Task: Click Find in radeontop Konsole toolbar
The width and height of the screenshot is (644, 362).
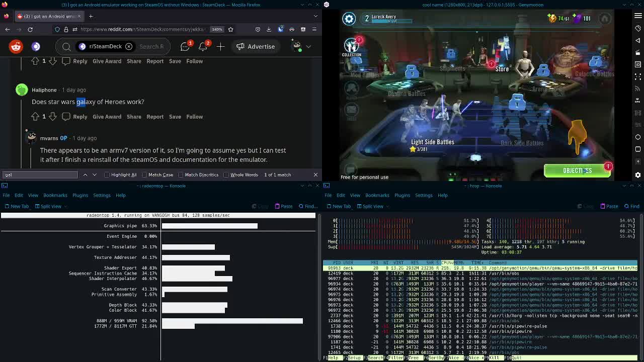Action: tap(308, 207)
